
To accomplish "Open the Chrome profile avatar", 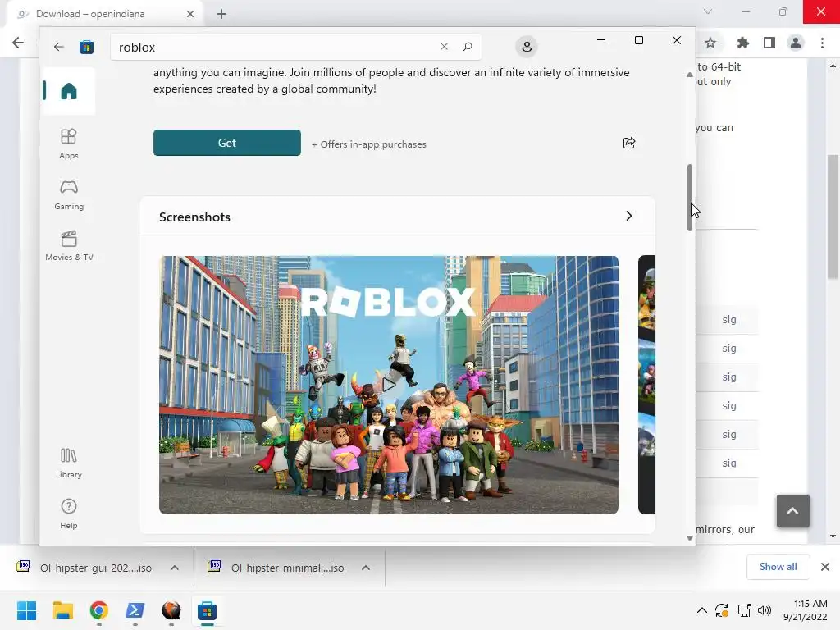I will [796, 43].
